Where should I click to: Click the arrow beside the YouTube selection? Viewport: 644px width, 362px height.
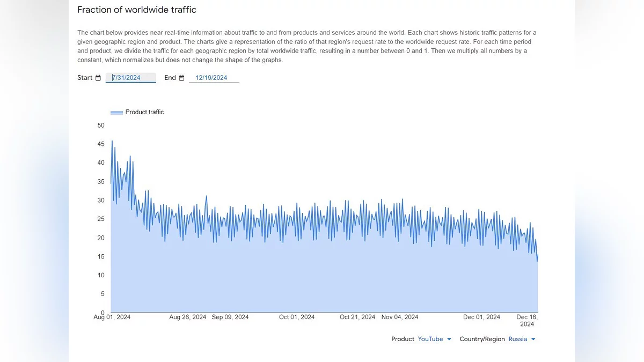[x=449, y=339]
